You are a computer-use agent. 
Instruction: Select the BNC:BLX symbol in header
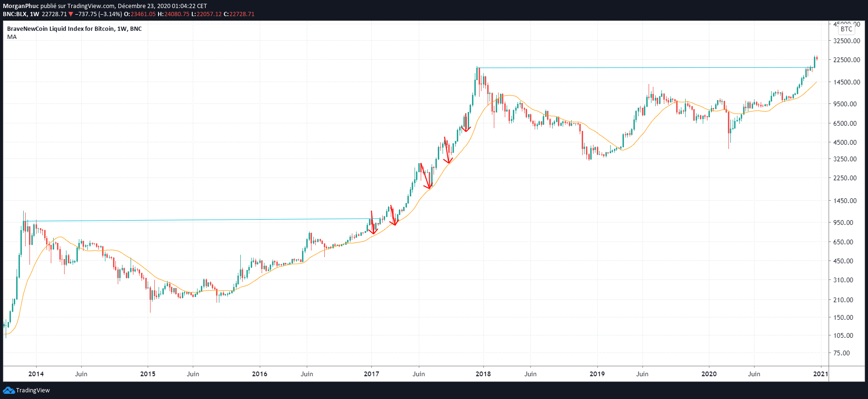click(15, 14)
